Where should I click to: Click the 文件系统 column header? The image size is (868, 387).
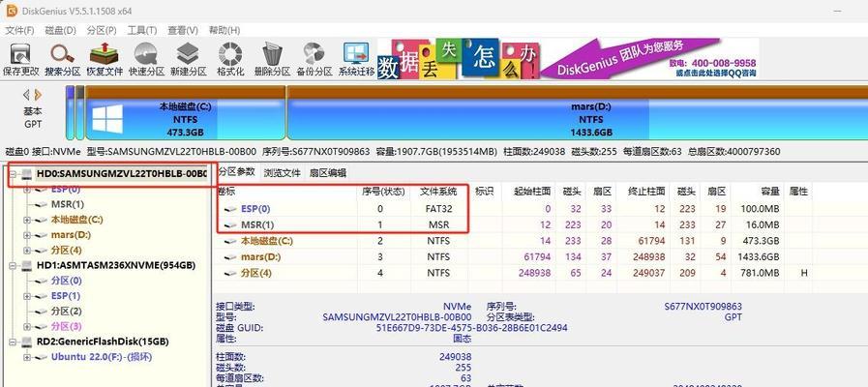[438, 192]
